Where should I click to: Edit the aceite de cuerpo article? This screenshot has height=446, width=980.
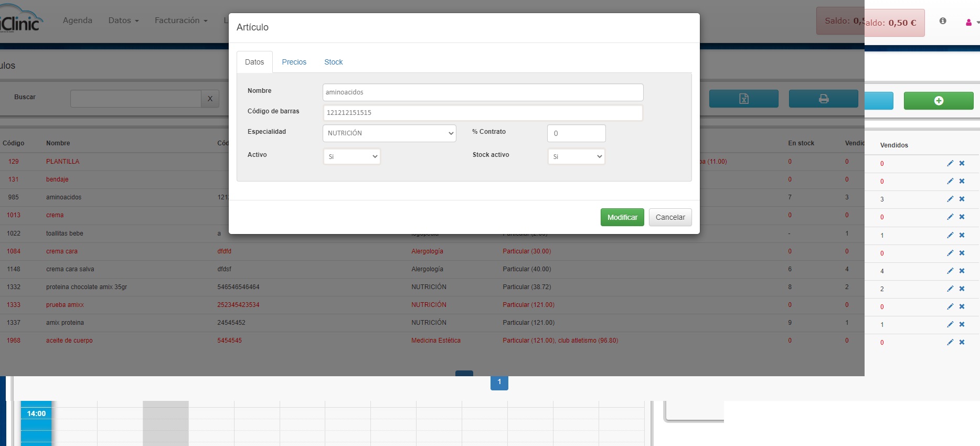pos(950,342)
